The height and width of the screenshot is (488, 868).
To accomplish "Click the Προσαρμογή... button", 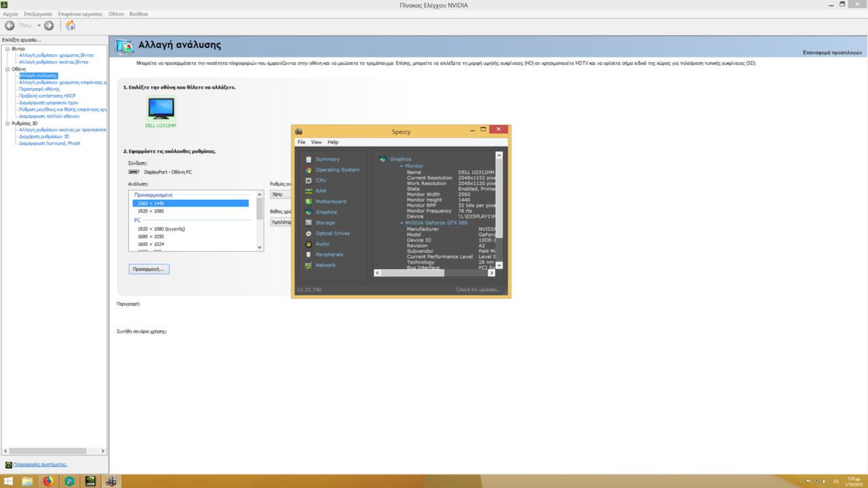I will point(149,269).
